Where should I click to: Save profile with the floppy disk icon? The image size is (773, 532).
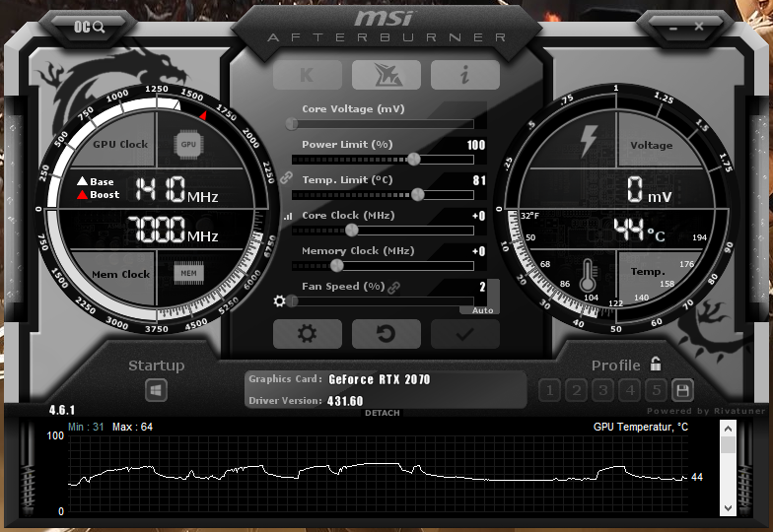[682, 391]
